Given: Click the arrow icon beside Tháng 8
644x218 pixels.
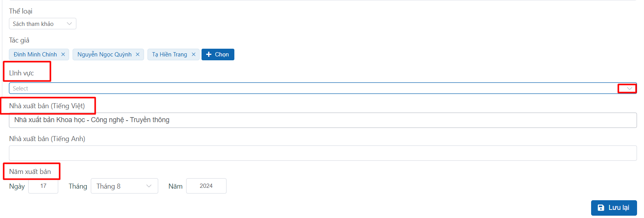Looking at the screenshot, I should [149, 186].
